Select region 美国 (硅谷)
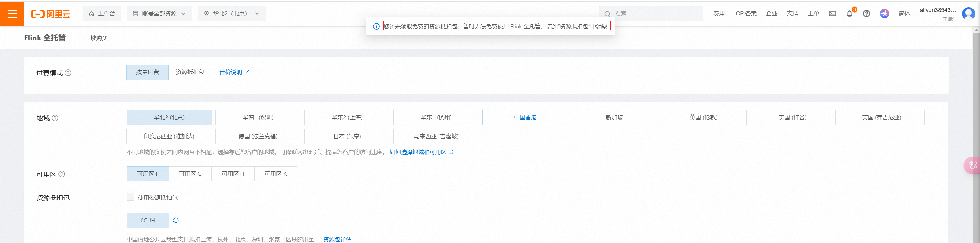Image resolution: width=980 pixels, height=243 pixels. click(792, 117)
